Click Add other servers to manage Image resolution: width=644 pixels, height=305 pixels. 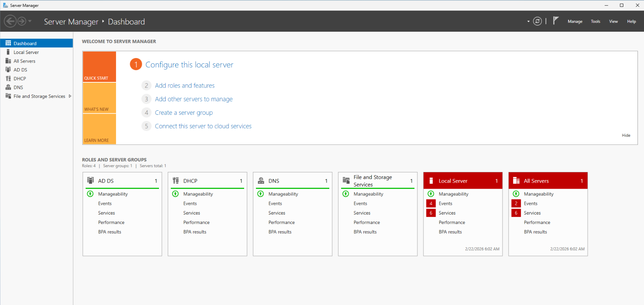point(194,99)
